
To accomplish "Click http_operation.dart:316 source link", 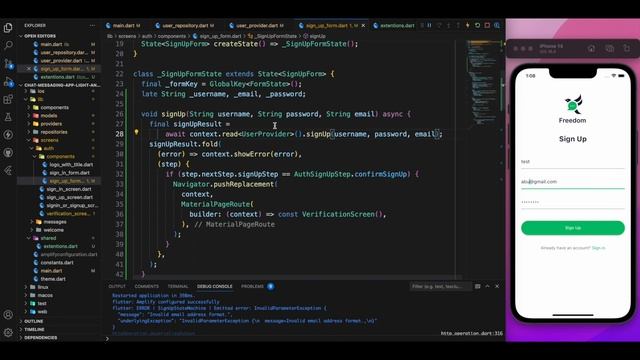I will 471,333.
